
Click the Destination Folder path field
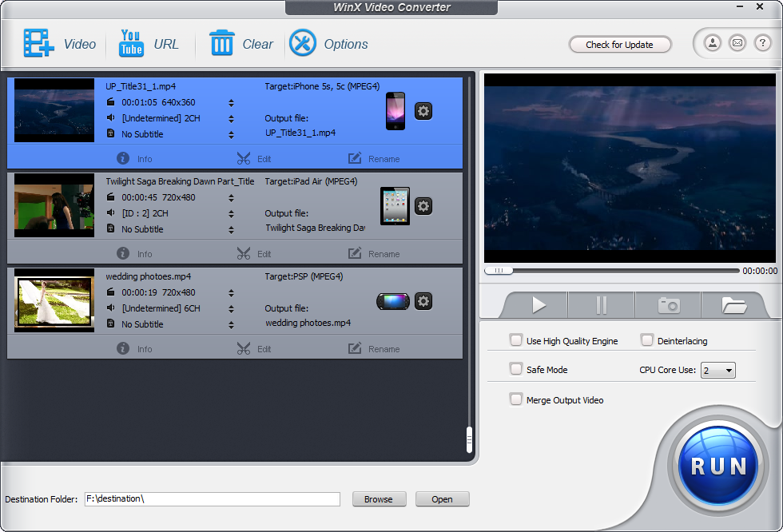point(212,499)
